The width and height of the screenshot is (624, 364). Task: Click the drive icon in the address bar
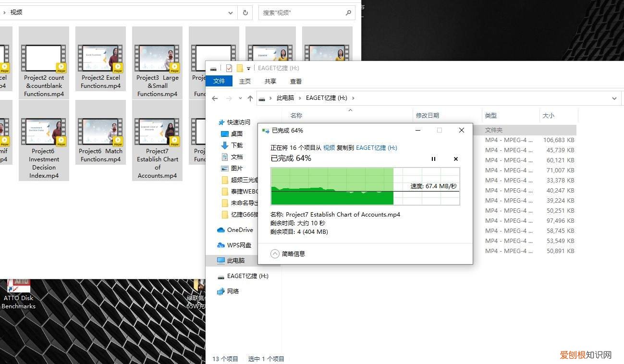click(x=262, y=97)
